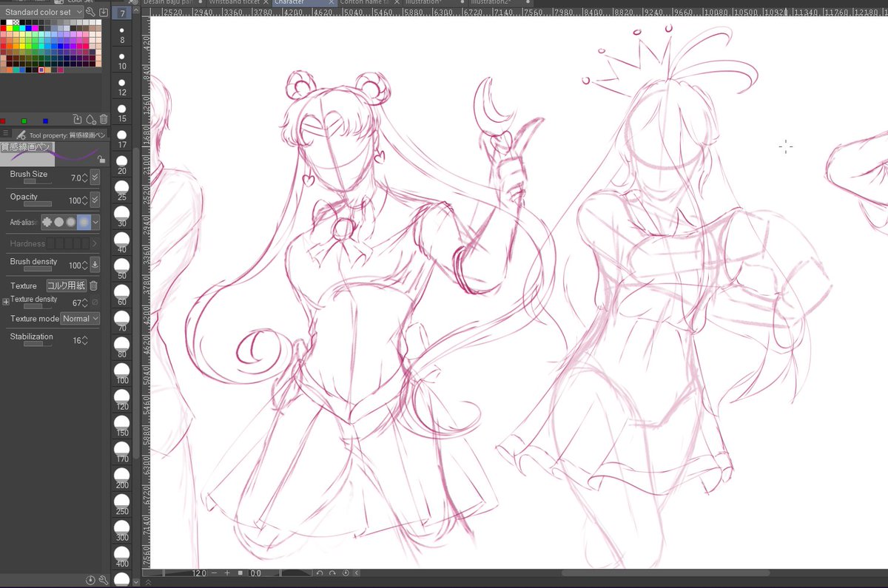
Task: Remove texture with the trash icon
Action: tap(94, 285)
